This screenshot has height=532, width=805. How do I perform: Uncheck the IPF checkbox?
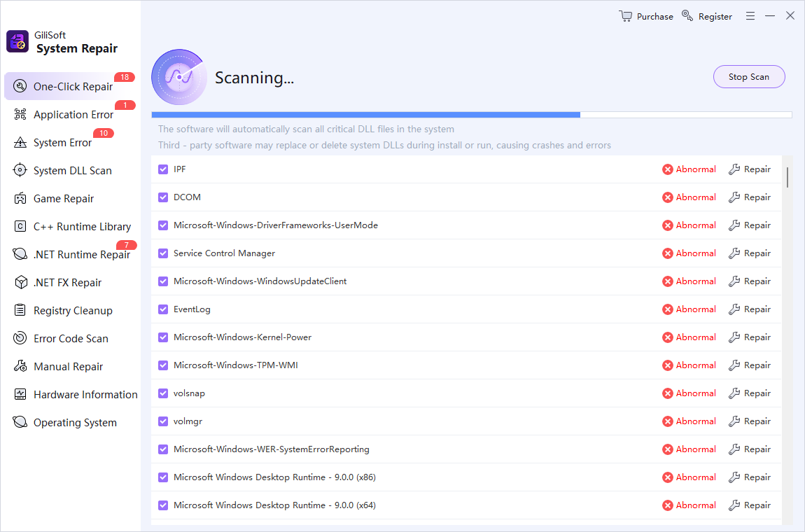click(163, 169)
